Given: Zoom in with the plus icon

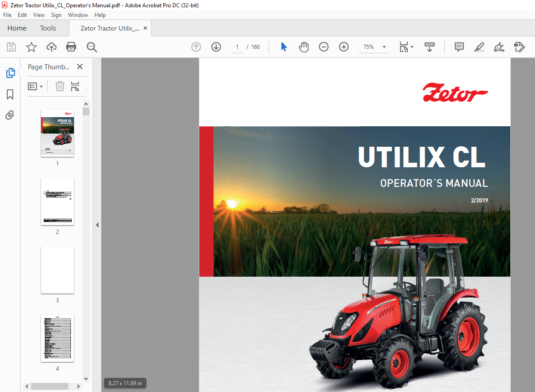Looking at the screenshot, I should (x=344, y=47).
